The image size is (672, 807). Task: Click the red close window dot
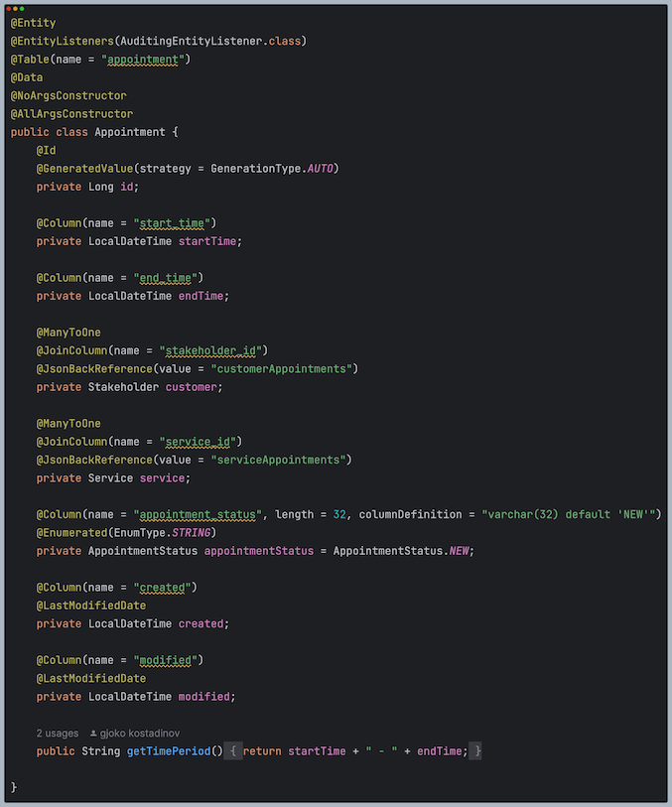pos(9,8)
